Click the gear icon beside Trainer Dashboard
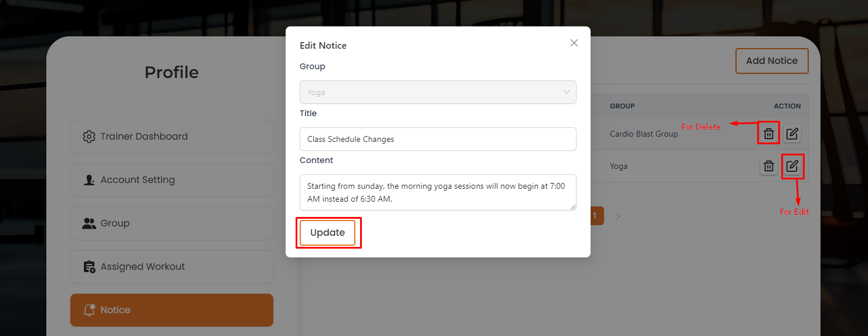Viewport: 868px width, 336px height. coord(89,137)
